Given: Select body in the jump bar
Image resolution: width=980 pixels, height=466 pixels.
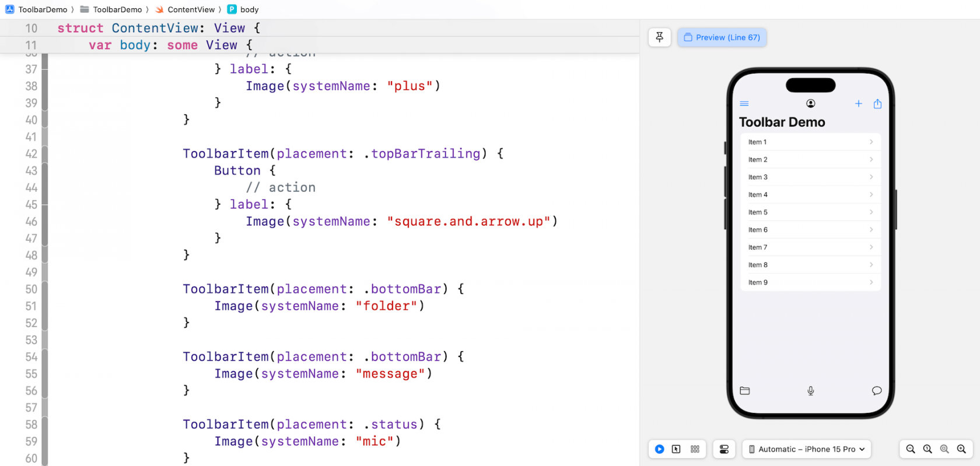Looking at the screenshot, I should (x=249, y=9).
